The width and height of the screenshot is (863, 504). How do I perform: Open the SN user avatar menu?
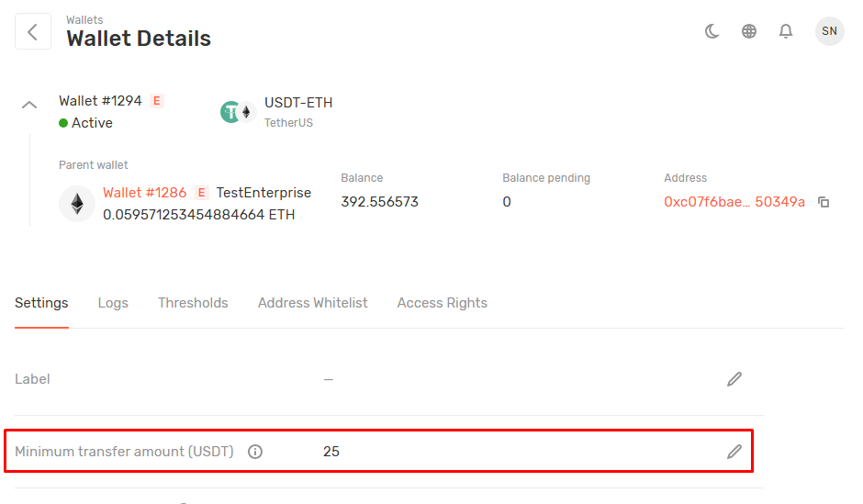[829, 31]
